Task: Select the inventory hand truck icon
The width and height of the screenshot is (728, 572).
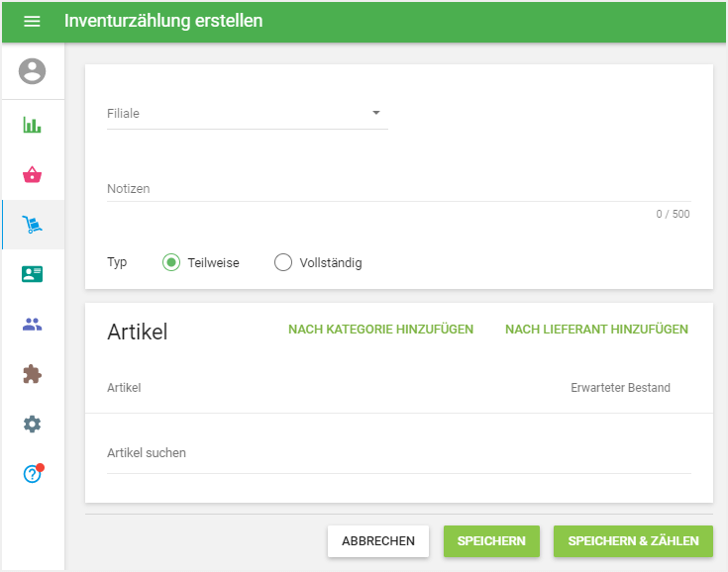Action: point(33,226)
